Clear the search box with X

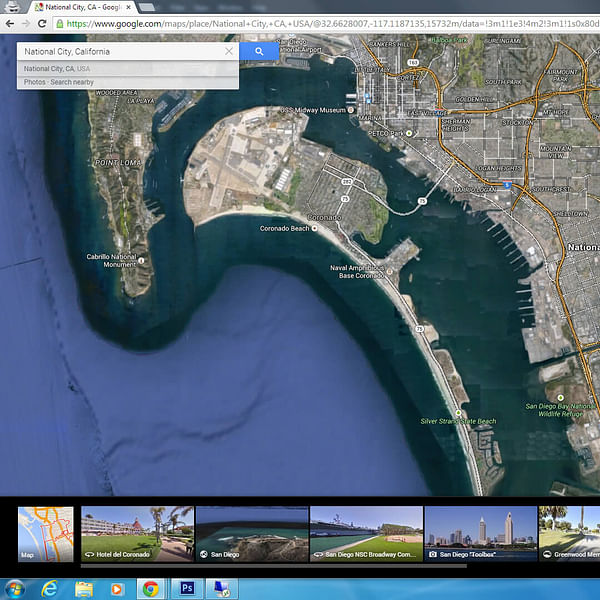[x=229, y=51]
